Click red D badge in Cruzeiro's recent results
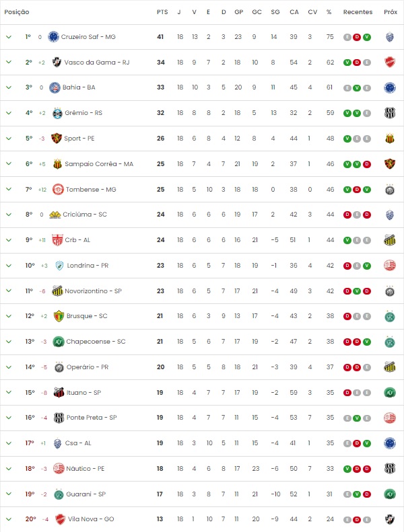This screenshot has height=532, width=404. point(357,37)
